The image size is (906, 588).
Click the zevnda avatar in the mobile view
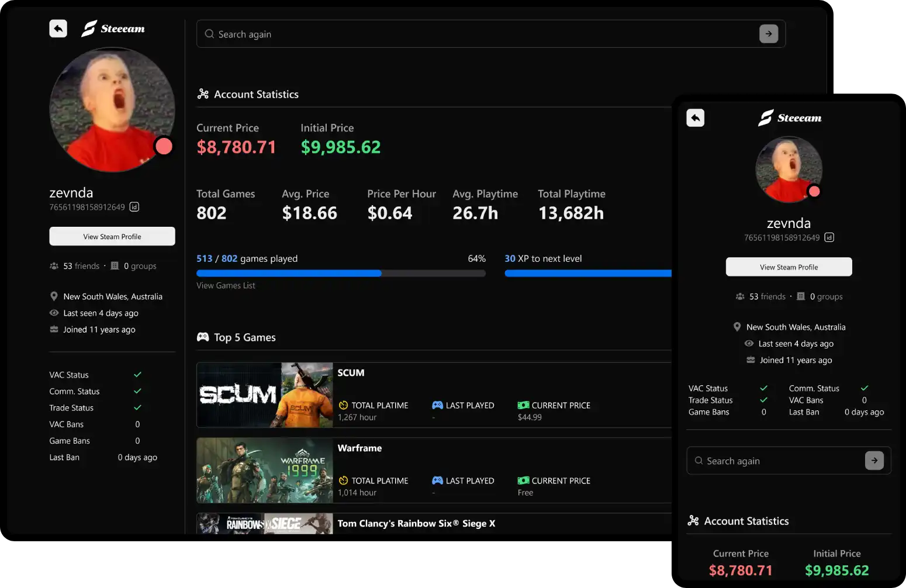[x=789, y=170]
